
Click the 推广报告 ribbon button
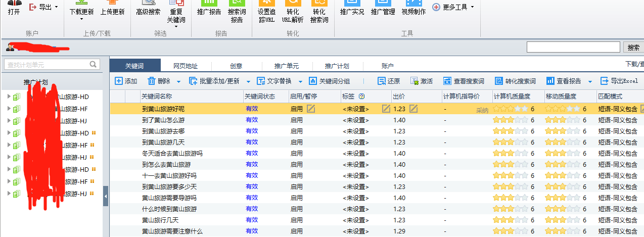(x=209, y=8)
